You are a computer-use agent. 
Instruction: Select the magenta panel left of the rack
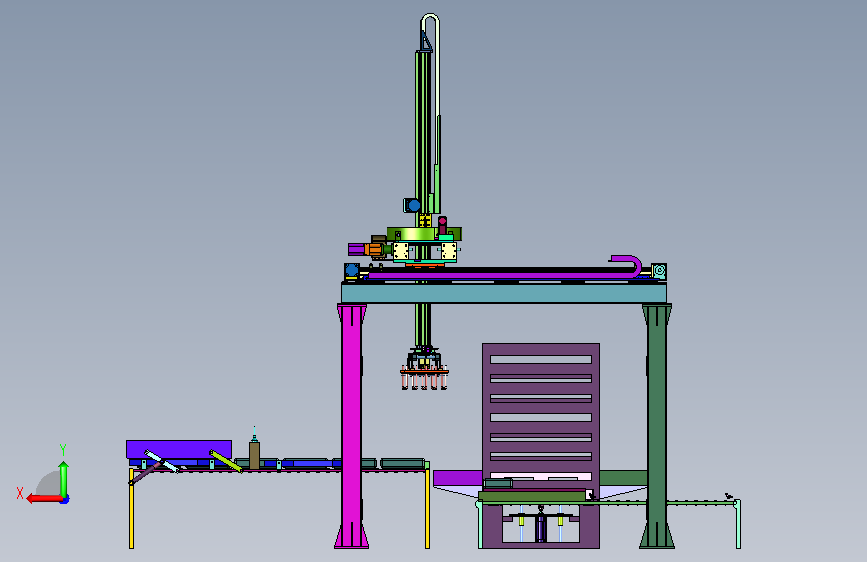click(457, 478)
